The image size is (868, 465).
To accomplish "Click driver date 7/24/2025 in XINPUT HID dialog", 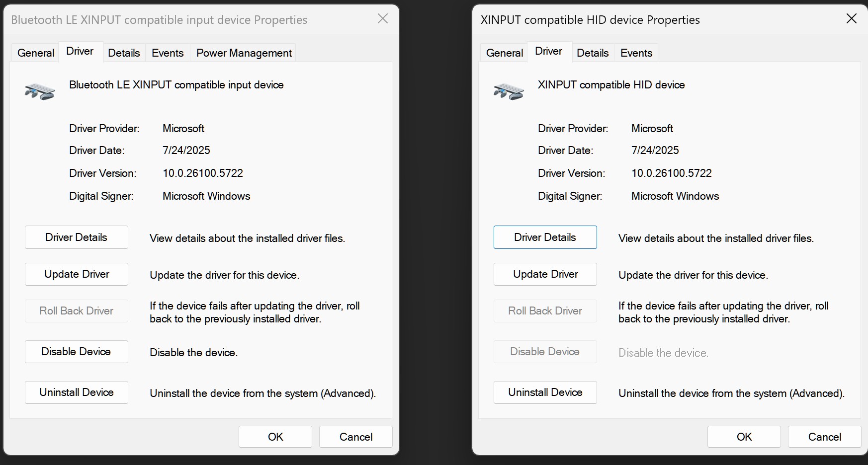I will [x=655, y=151].
